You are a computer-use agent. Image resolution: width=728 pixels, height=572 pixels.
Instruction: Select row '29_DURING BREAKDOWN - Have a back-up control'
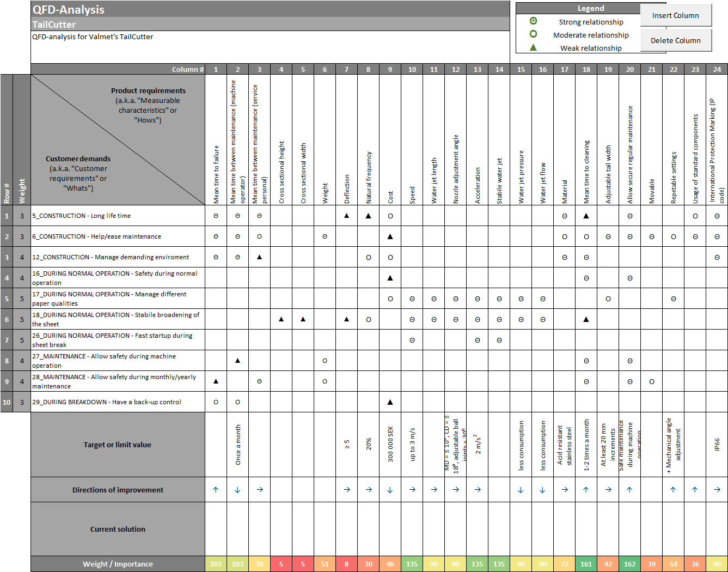[118, 402]
